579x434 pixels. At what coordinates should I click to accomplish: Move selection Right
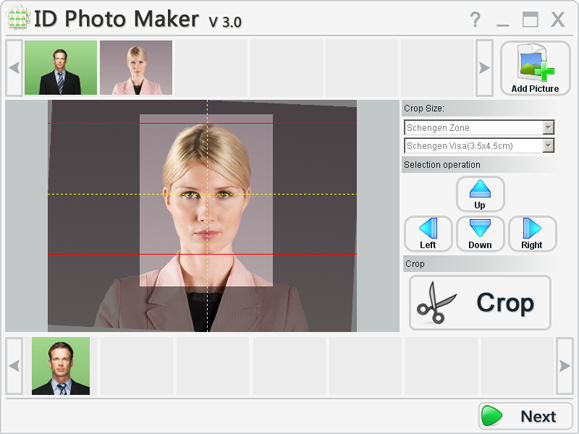click(x=532, y=234)
